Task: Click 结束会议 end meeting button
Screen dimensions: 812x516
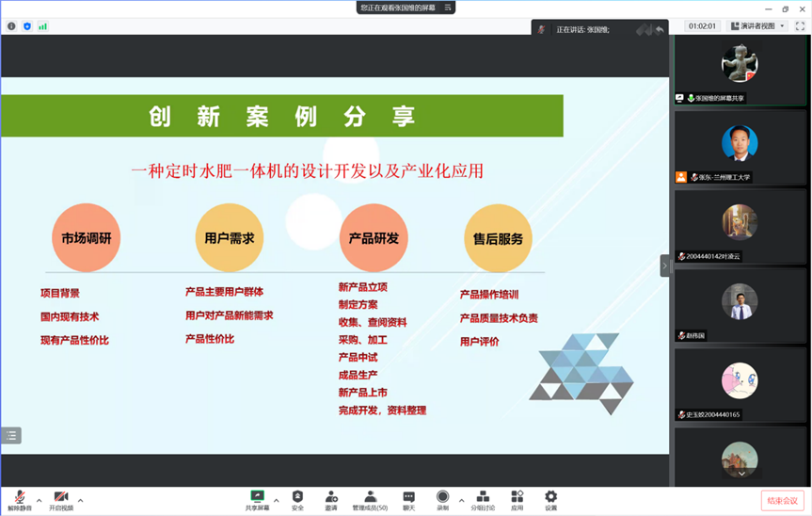Action: (x=782, y=501)
